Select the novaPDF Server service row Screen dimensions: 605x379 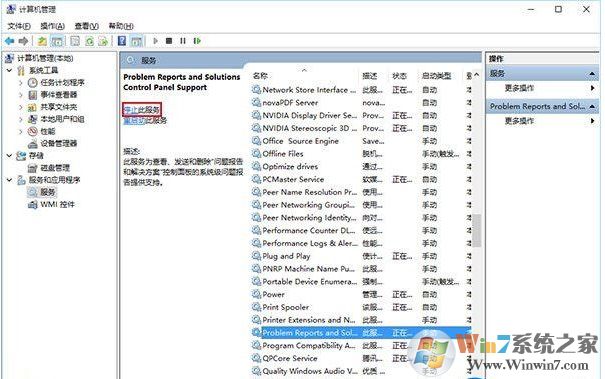[361, 103]
